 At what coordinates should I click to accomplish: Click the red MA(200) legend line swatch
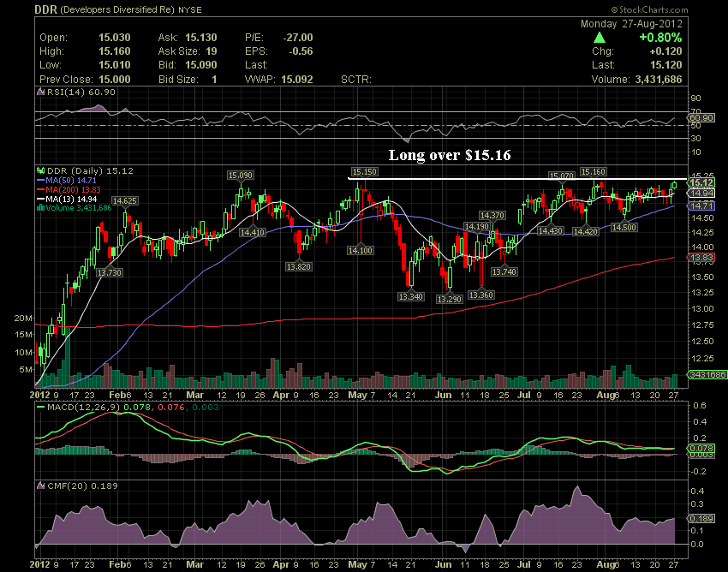[41, 189]
